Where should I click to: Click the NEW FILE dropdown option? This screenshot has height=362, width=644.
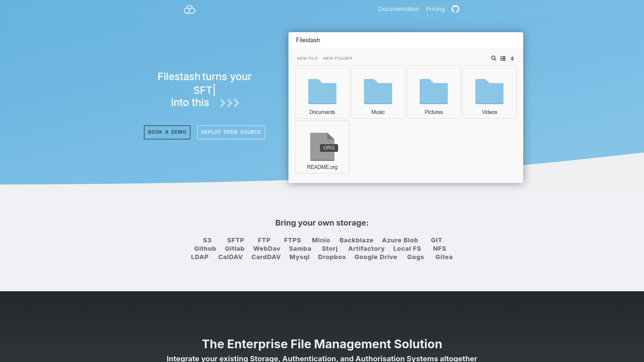[x=307, y=58]
